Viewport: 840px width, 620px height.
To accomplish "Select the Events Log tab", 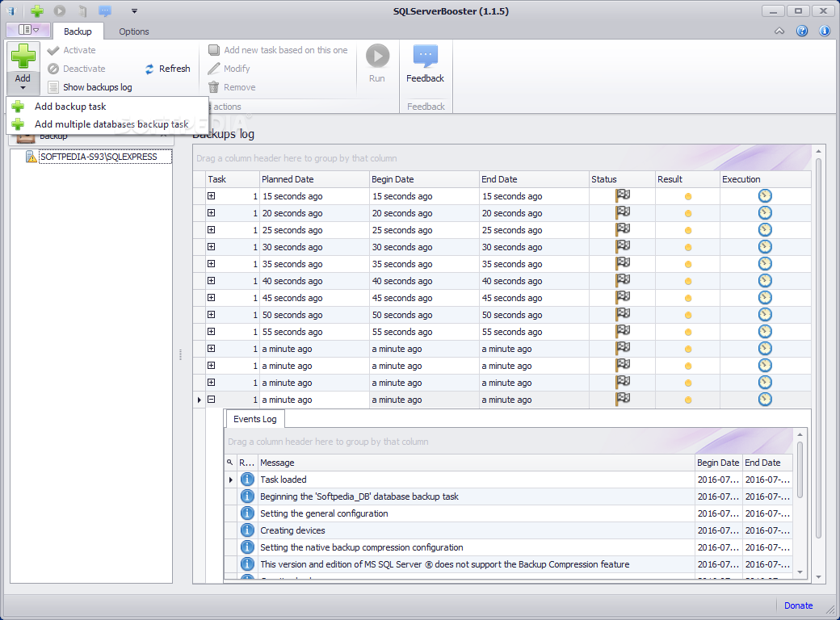I will click(255, 419).
